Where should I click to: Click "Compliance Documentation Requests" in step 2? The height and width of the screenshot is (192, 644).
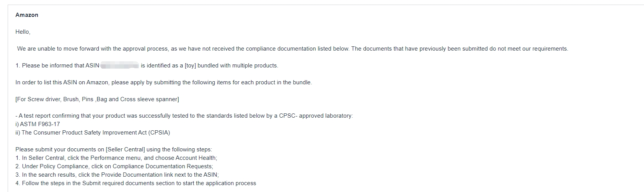click(x=162, y=166)
